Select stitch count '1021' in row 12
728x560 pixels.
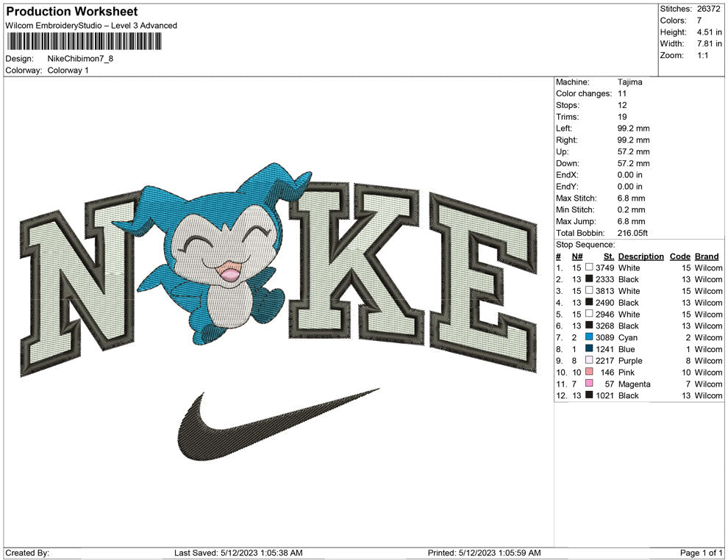pyautogui.click(x=605, y=395)
